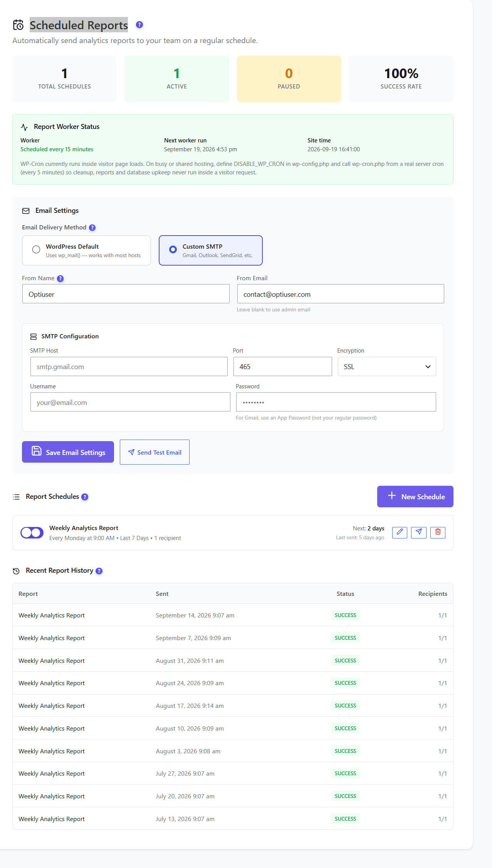Click the help icon beside Scheduled Reports title
The image size is (492, 868).
tap(139, 25)
